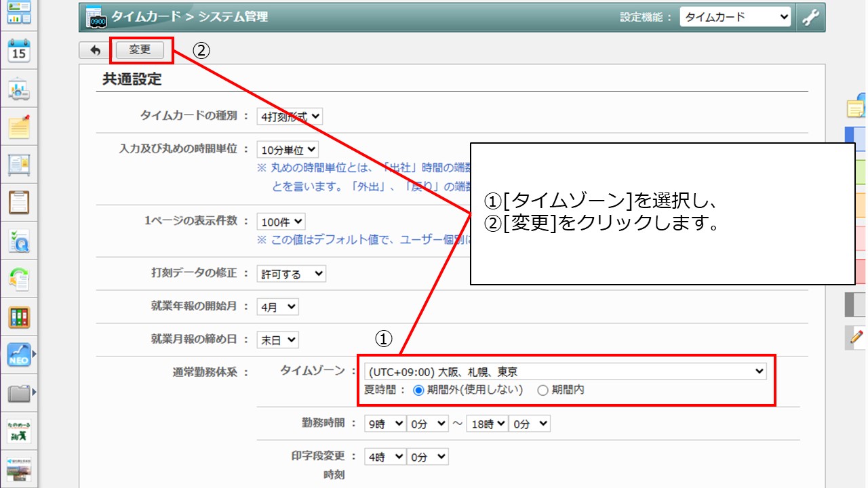Click the yellow sticky note sidebar icon
This screenshot has width=868, height=488.
tap(19, 126)
